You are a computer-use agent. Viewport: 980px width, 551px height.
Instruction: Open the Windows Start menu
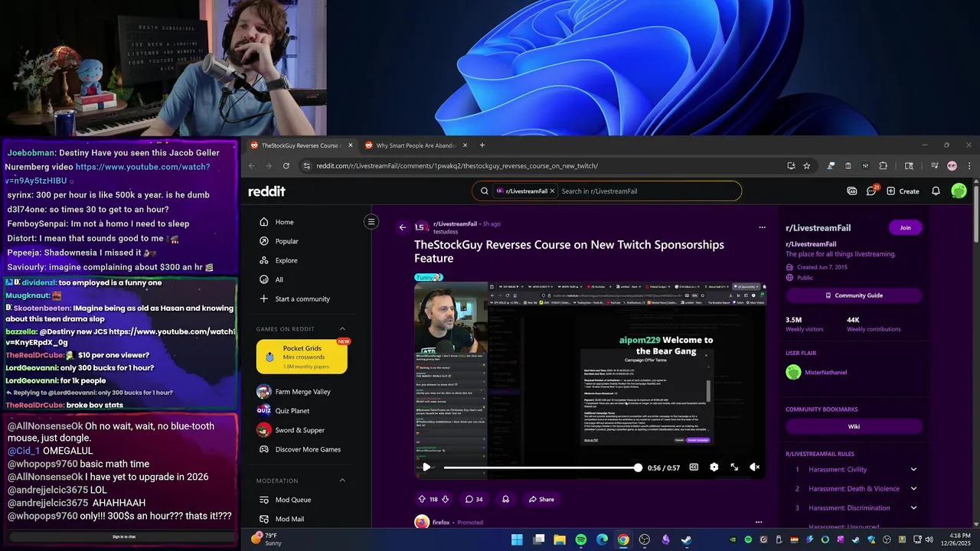coord(517,540)
